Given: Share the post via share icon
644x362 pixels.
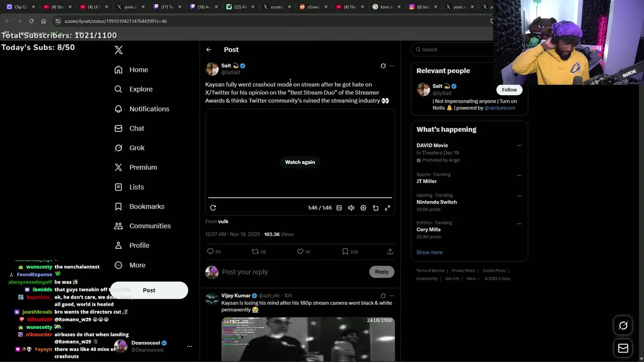Looking at the screenshot, I should coord(390,251).
